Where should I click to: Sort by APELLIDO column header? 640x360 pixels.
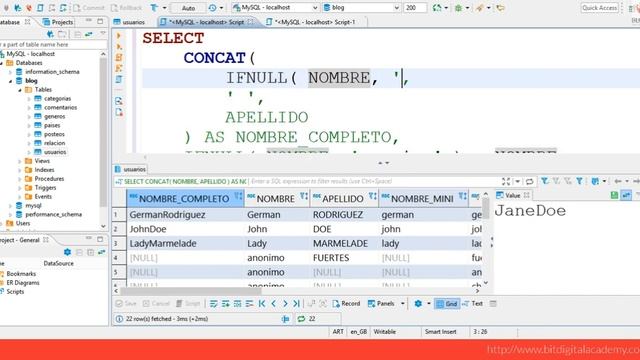click(x=343, y=198)
